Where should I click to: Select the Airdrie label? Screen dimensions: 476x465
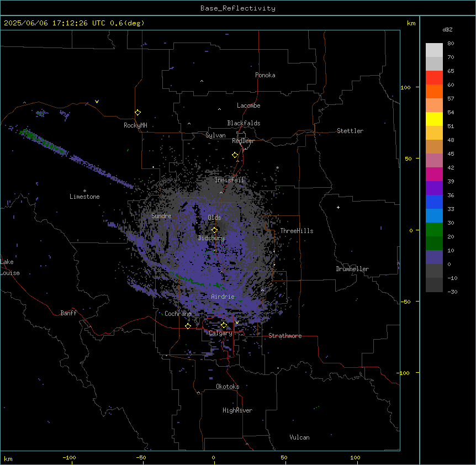pos(223,297)
